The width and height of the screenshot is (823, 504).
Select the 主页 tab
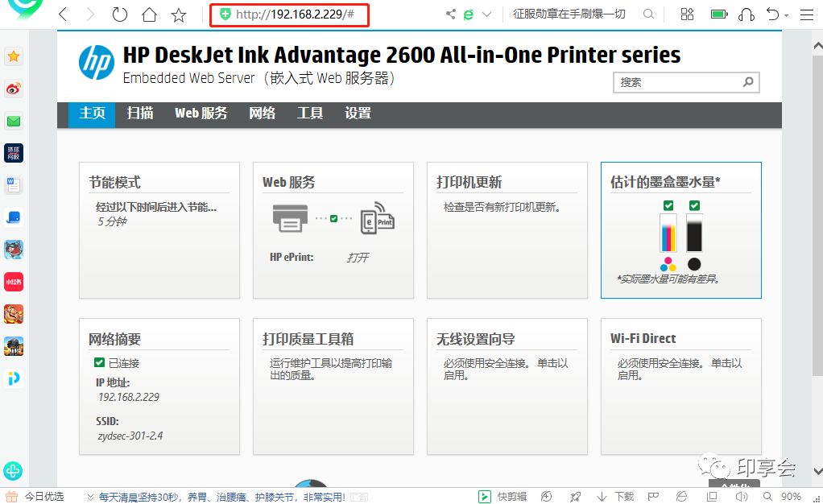pyautogui.click(x=92, y=114)
